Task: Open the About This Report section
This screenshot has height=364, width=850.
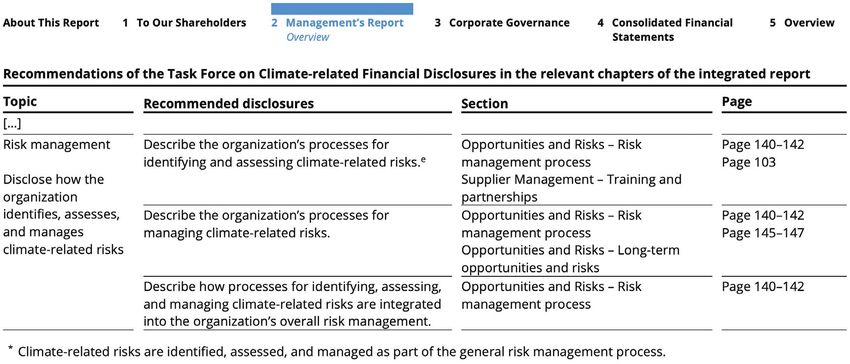Action: click(x=51, y=23)
